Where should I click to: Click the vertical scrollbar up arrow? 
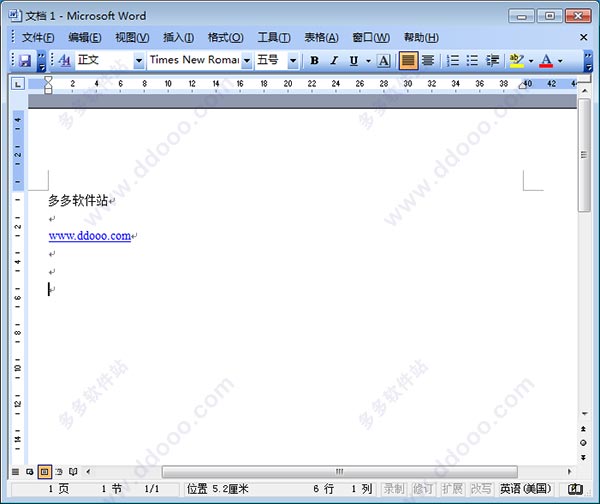pyautogui.click(x=584, y=91)
